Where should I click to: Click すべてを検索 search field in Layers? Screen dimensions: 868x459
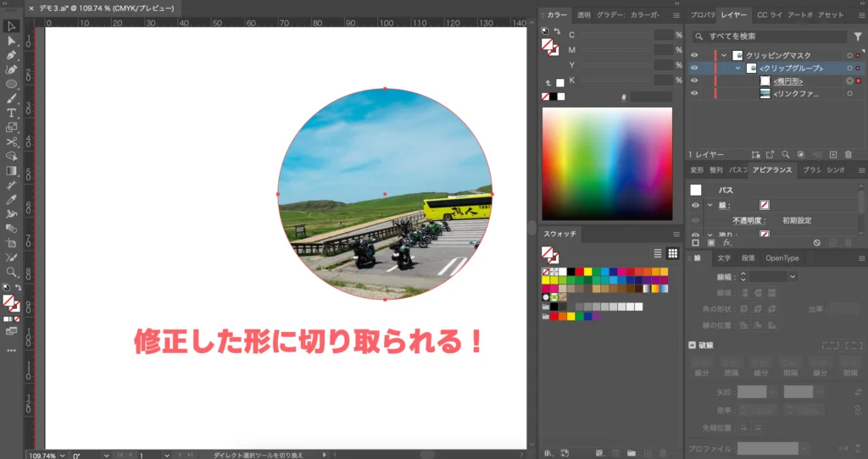click(770, 36)
